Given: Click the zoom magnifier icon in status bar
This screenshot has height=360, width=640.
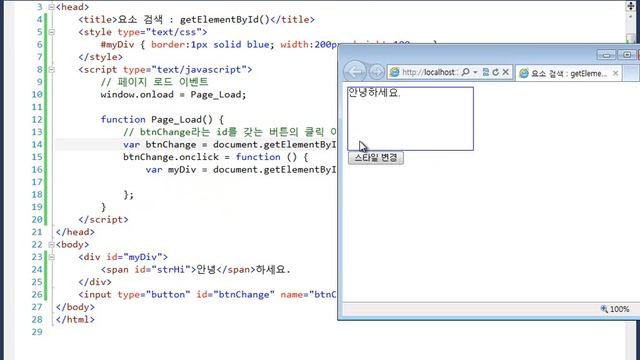Looking at the screenshot, I should coord(604,309).
